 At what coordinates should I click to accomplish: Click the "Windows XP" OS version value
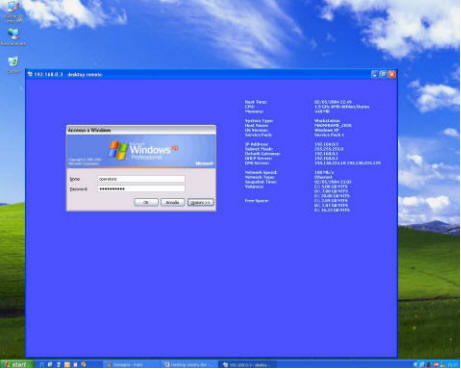click(326, 130)
